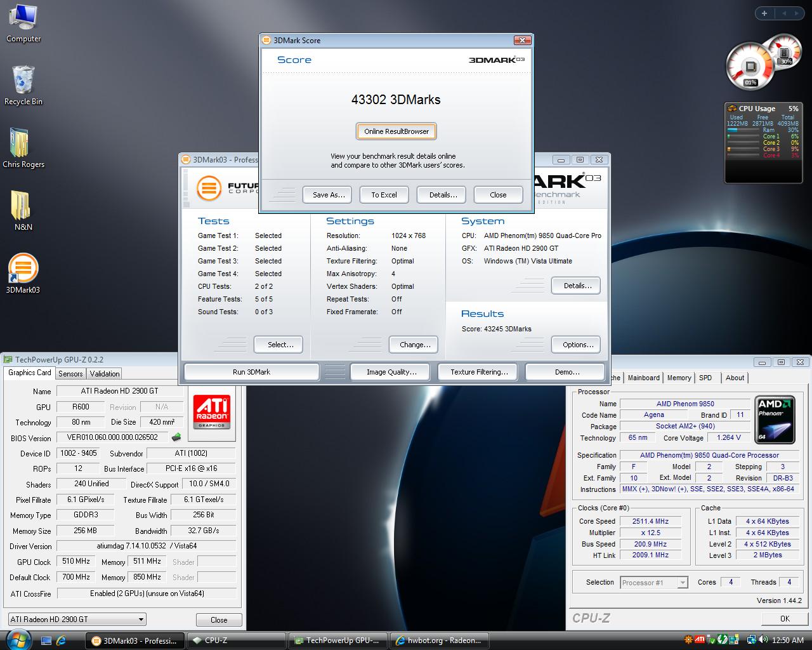
Task: Switch to the Sensors tab in GPU-Z
Action: (x=70, y=374)
